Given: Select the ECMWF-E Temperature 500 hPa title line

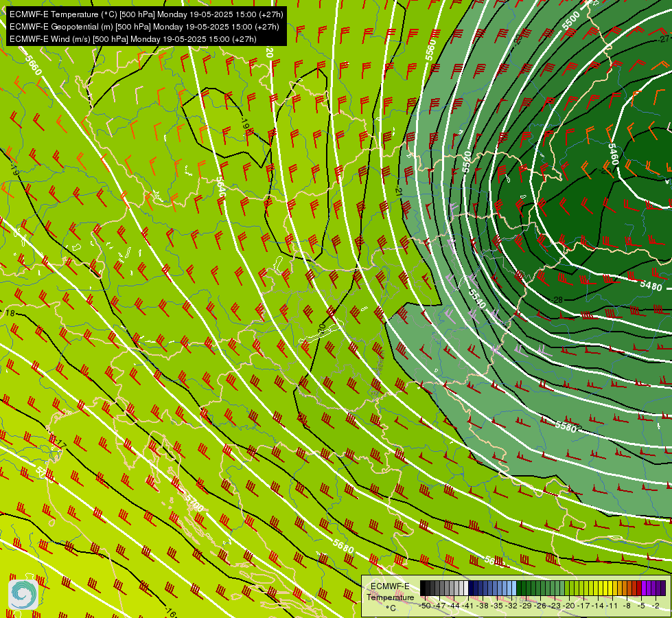Looking at the screenshot, I should (x=146, y=14).
